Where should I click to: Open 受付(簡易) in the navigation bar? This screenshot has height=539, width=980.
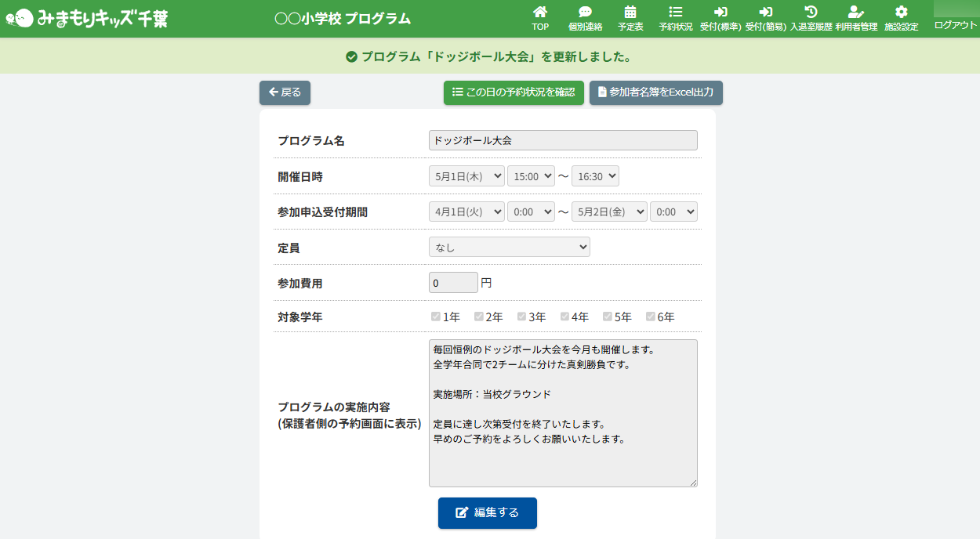[765, 19]
